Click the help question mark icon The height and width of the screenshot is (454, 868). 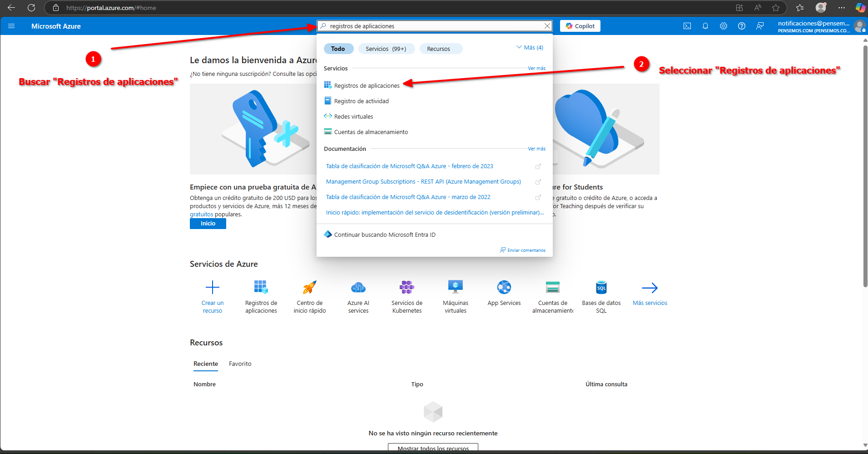pos(742,26)
